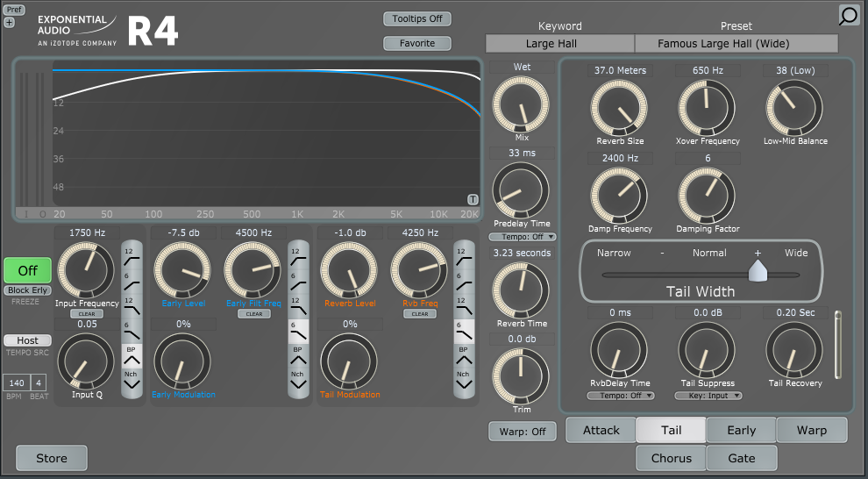Click the Tail Suppress knob

tap(707, 351)
